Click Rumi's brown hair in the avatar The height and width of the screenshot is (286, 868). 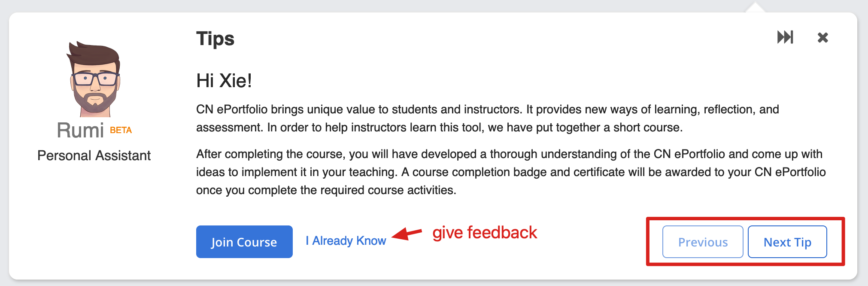(94, 54)
